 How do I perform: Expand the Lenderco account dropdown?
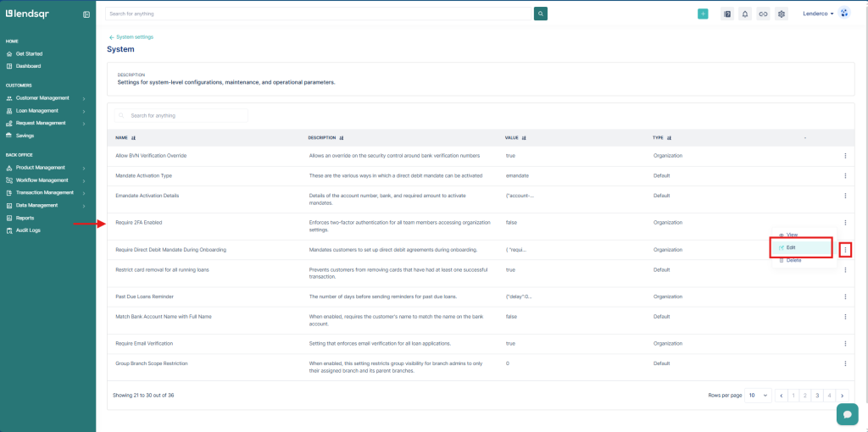click(819, 14)
